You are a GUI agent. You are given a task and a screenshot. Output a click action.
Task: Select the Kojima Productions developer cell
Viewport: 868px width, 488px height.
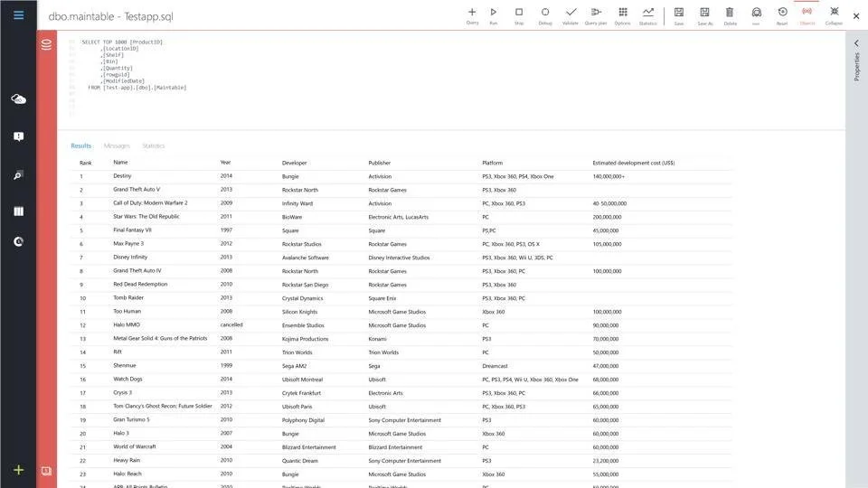(x=305, y=339)
